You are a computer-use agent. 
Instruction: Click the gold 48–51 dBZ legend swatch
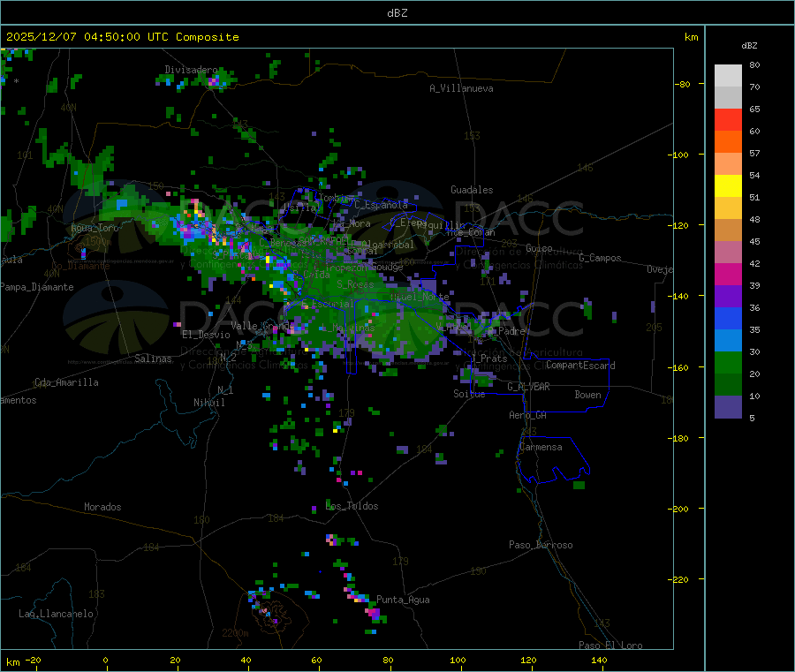point(728,208)
